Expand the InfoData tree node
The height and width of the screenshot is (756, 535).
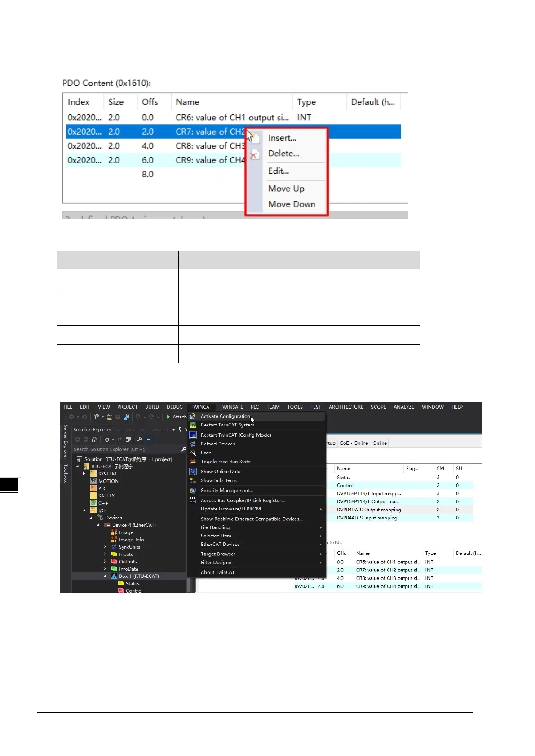pyautogui.click(x=105, y=569)
